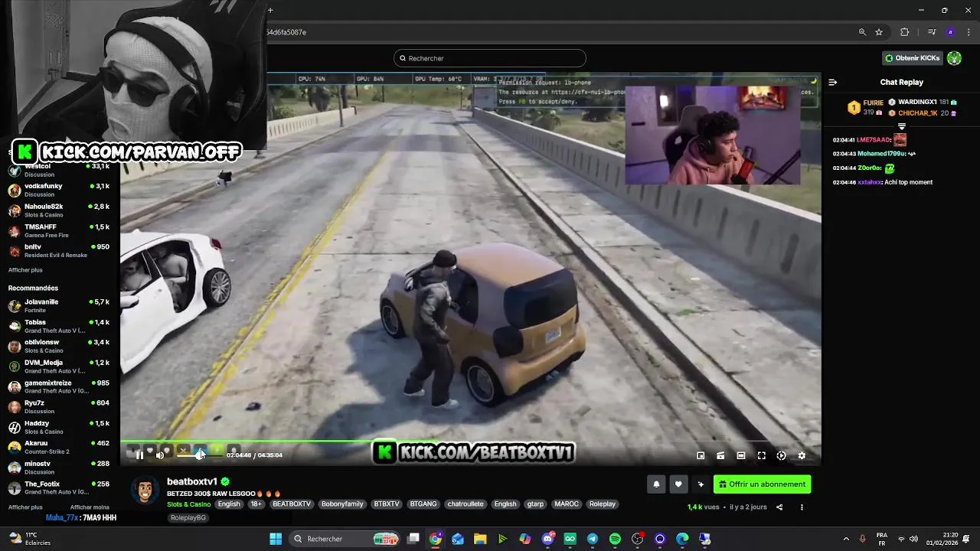Collapse the Chat Replay panel
980x551 pixels.
coord(833,82)
